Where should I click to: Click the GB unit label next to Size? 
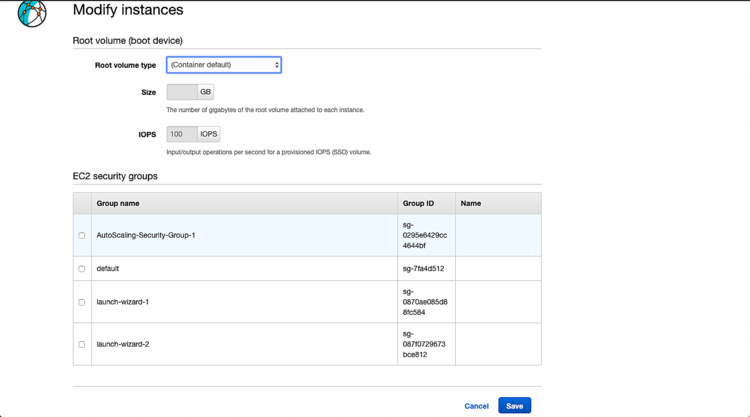click(x=206, y=92)
